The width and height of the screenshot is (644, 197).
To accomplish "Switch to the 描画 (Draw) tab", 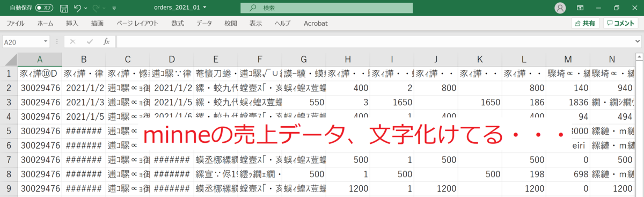I will click(98, 24).
